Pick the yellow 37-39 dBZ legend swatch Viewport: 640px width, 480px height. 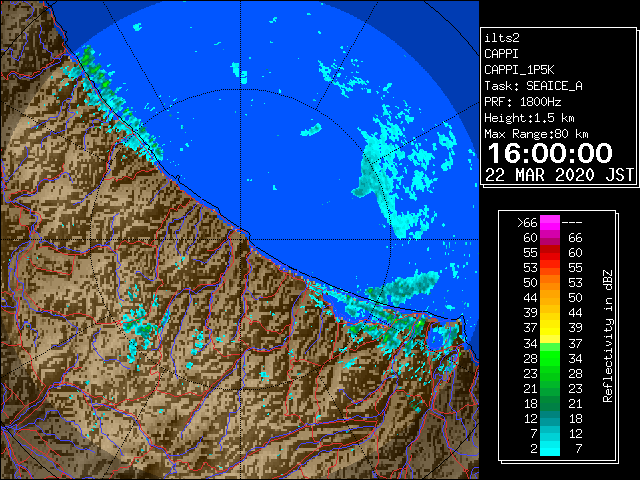pyautogui.click(x=550, y=328)
